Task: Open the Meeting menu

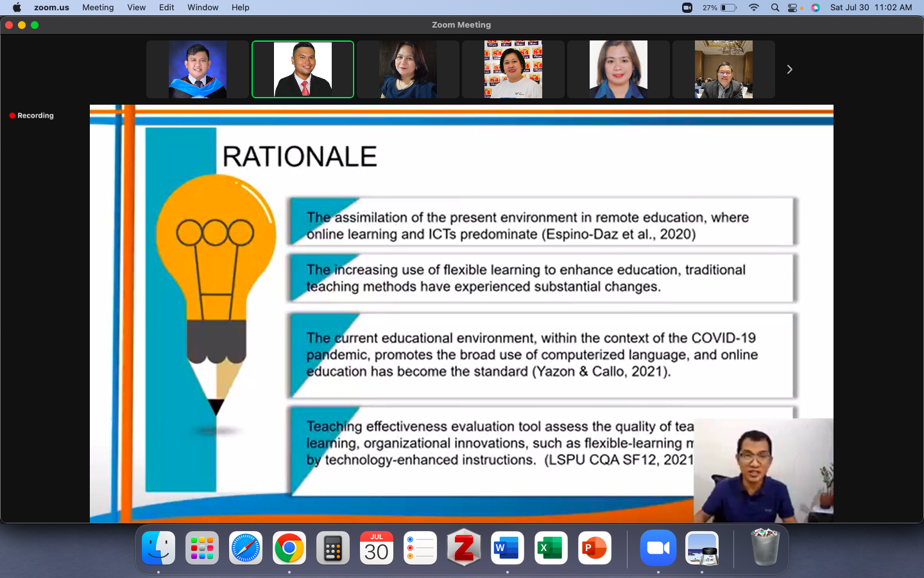Action: 98,8
